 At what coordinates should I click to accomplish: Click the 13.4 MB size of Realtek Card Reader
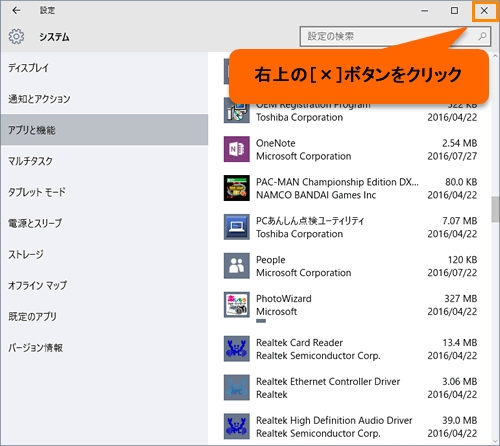pyautogui.click(x=460, y=343)
